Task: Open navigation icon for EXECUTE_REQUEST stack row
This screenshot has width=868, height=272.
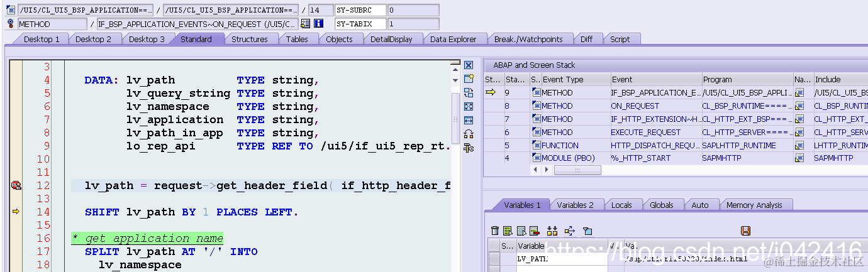Action: pos(799,132)
